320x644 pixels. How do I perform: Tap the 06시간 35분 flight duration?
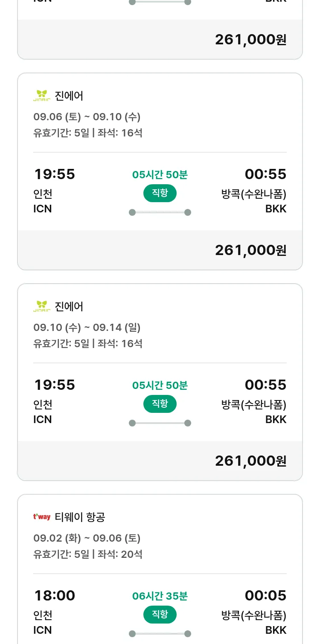(160, 596)
